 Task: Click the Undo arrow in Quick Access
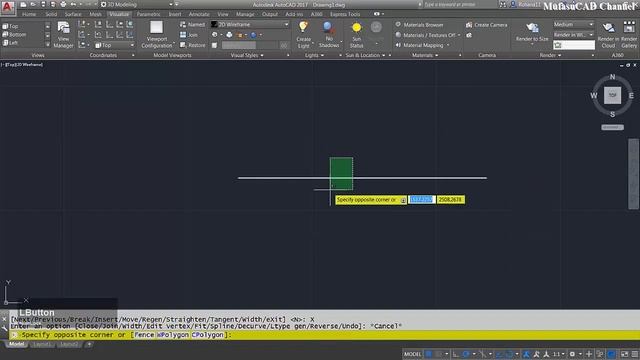coord(73,4)
